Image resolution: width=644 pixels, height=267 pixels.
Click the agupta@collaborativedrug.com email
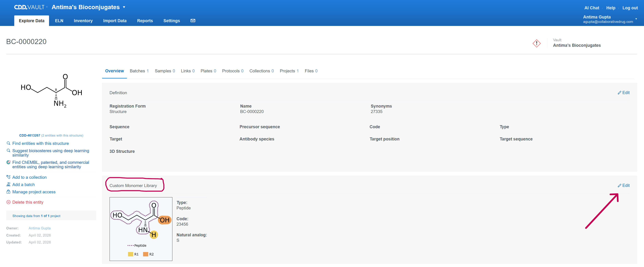click(608, 22)
